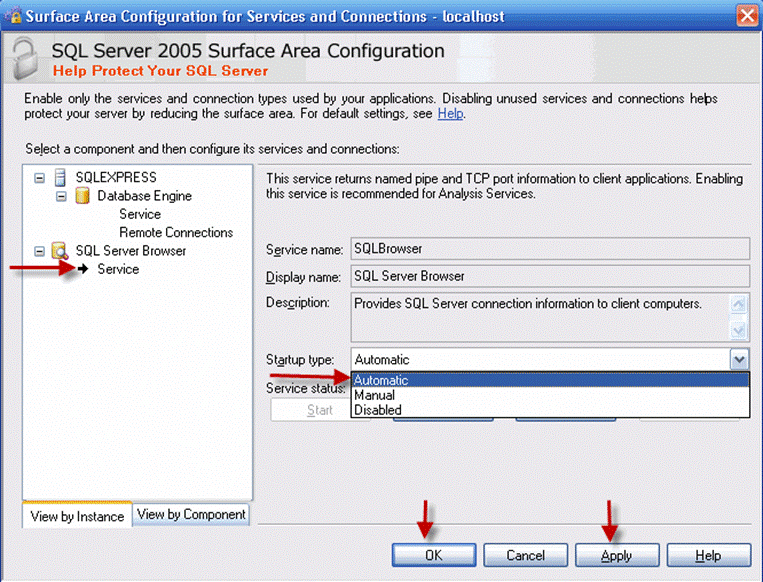
Task: Click the Cancel button
Action: coord(526,555)
